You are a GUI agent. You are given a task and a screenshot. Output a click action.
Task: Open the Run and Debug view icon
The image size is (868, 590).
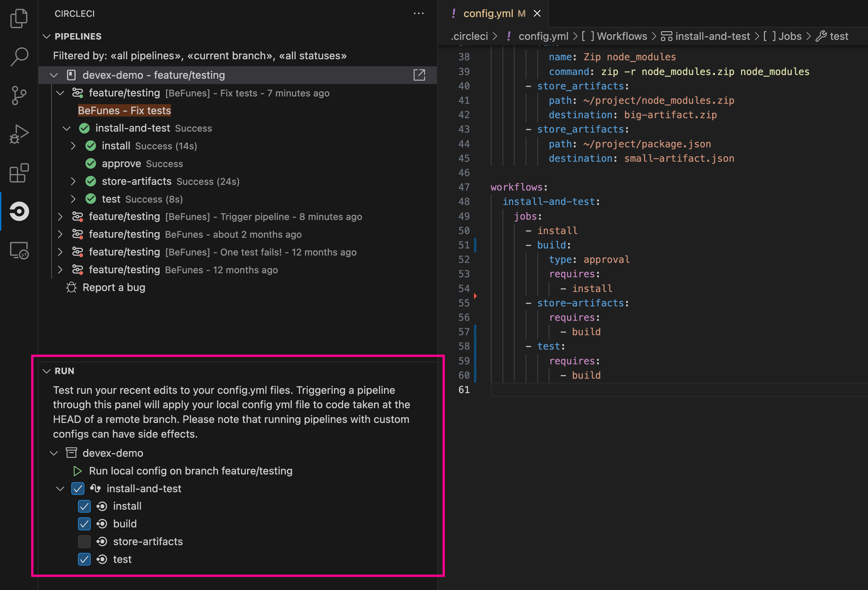click(19, 134)
